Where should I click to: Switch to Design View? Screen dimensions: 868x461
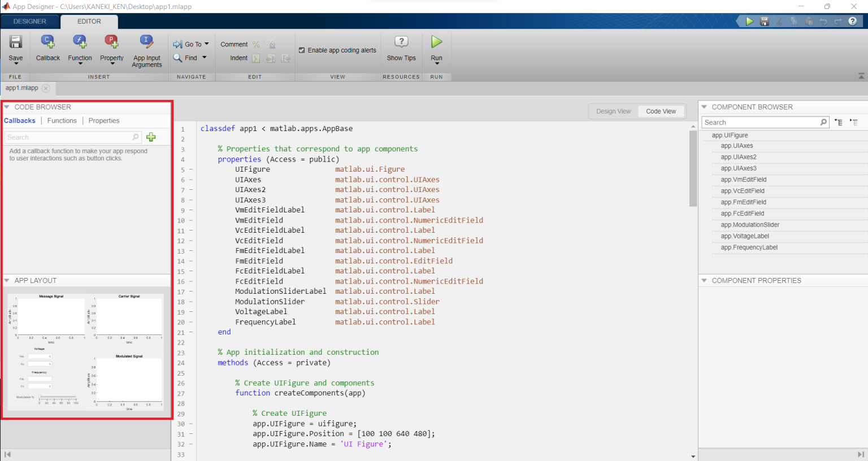613,111
